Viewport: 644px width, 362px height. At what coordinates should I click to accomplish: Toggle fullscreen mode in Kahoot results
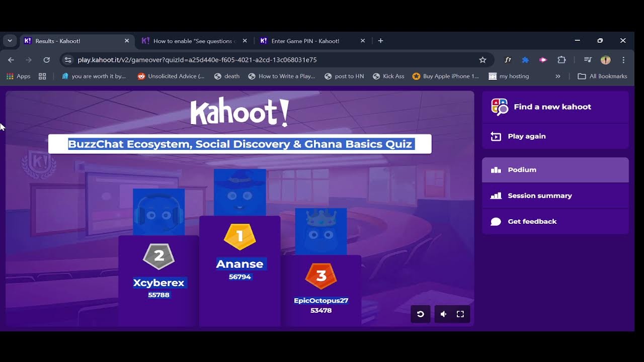click(x=460, y=314)
